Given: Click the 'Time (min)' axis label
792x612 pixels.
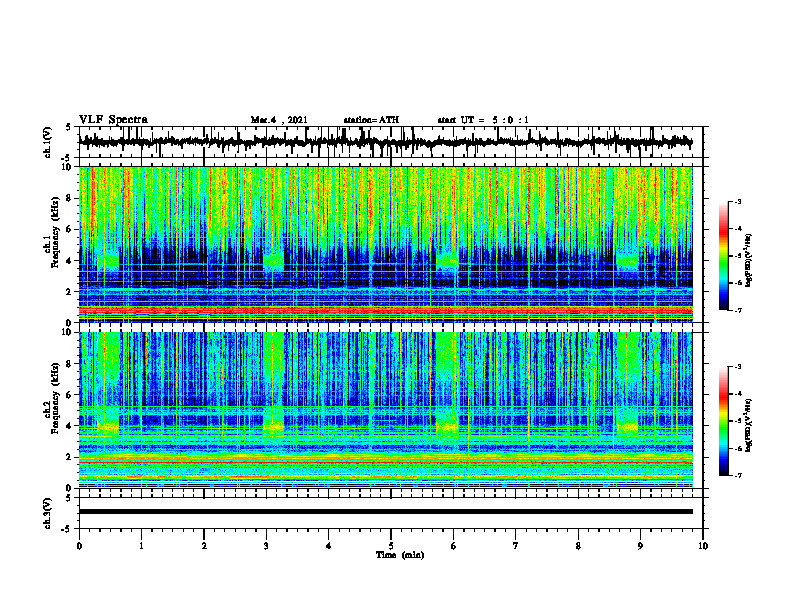Looking at the screenshot, I should pyautogui.click(x=400, y=555).
